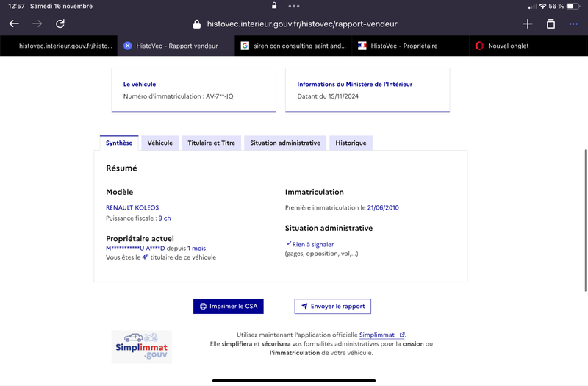
Task: Click the French flag icon on Propriétaire tab
Action: pyautogui.click(x=362, y=46)
